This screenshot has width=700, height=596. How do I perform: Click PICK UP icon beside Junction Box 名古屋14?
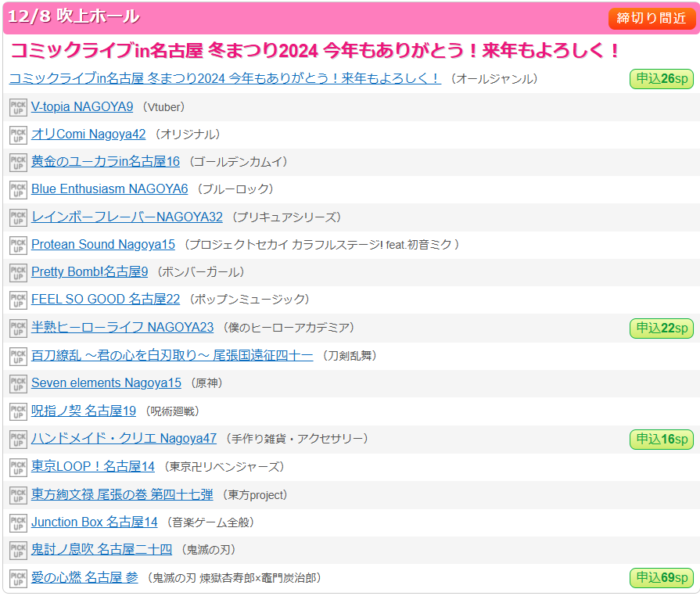point(18,523)
